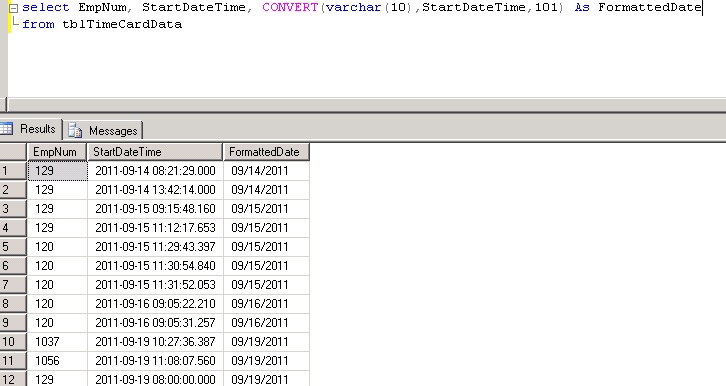
Task: Click cell 2011-09-16 09:05:22.210
Action: (155, 304)
